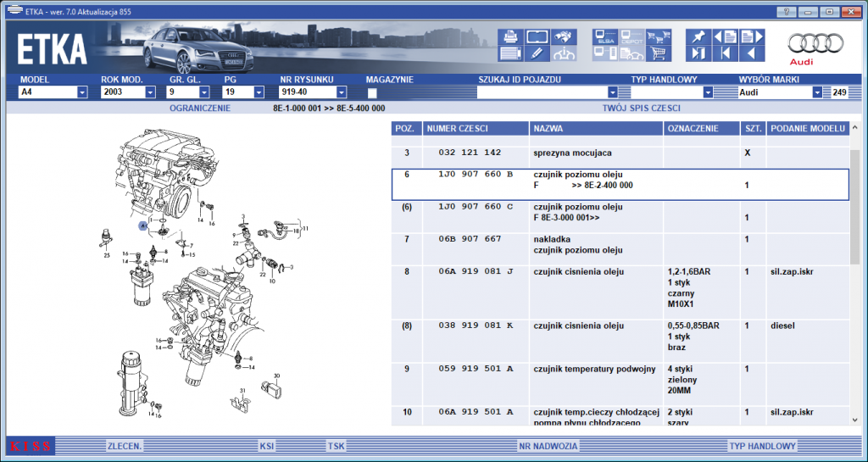Click the KISS button at bottom left

click(31, 446)
